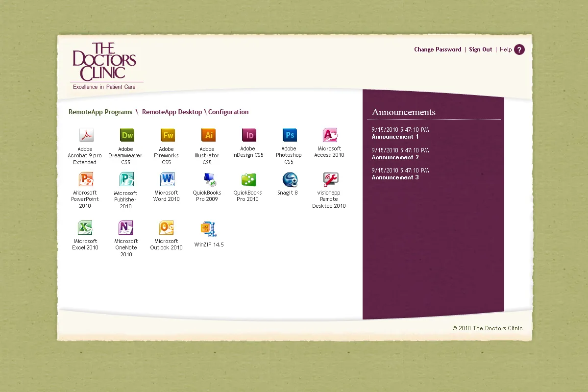Open QuickBooks Pro 2010 icon
The width and height of the screenshot is (588, 392).
tap(249, 179)
